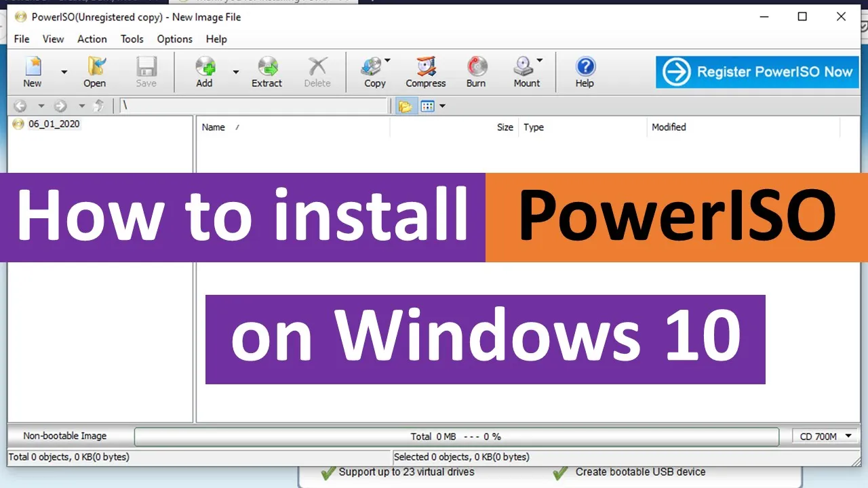Open the view mode dropdown arrow
Screen dimensions: 868x488
coord(442,106)
